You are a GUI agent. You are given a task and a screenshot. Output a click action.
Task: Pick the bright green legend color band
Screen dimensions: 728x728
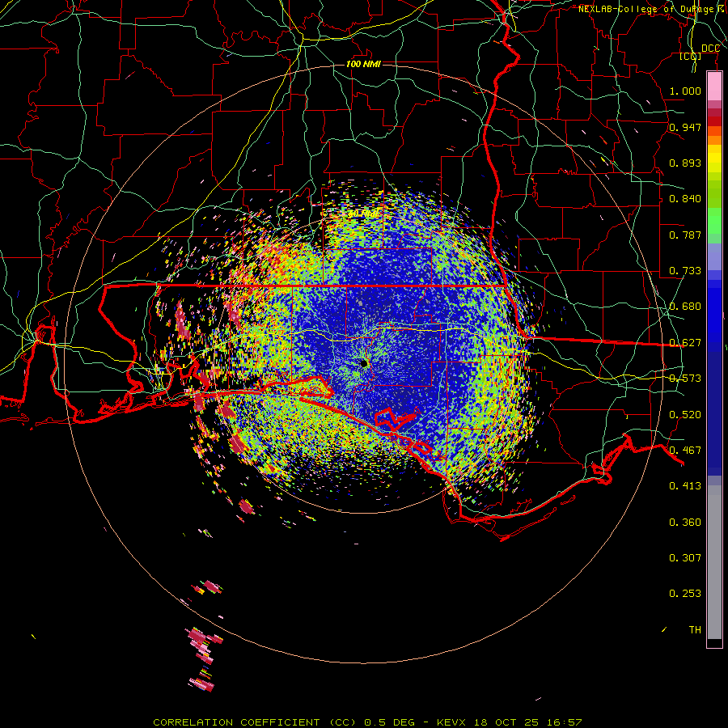(x=714, y=221)
